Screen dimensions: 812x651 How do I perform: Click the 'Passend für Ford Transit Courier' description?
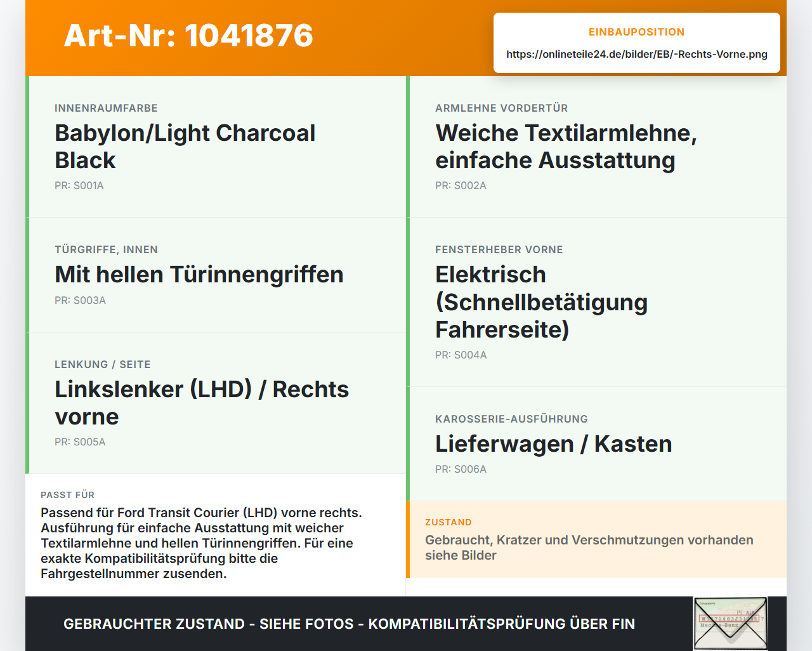click(x=201, y=543)
